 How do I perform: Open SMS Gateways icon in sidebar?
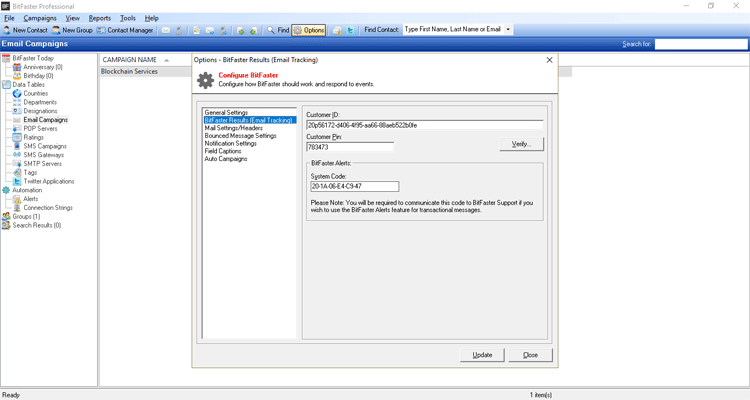pos(17,155)
